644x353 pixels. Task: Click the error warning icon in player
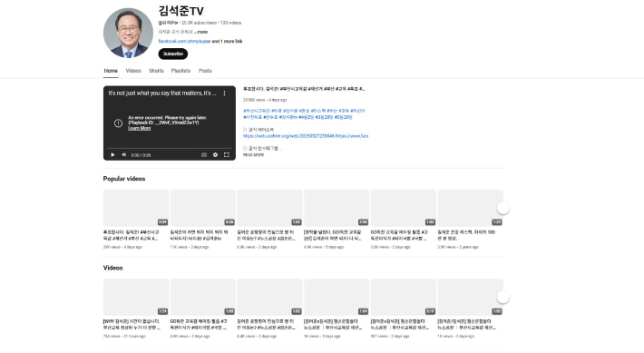[118, 123]
